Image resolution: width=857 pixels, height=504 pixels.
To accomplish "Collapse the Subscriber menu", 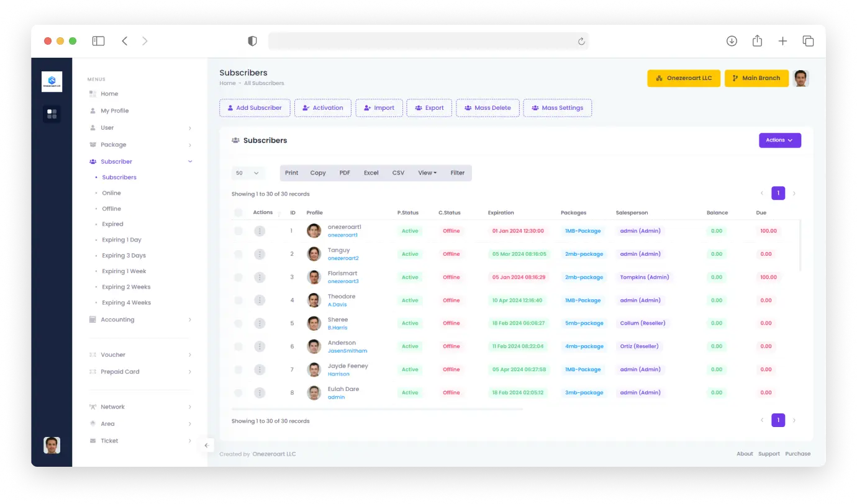I will (140, 161).
